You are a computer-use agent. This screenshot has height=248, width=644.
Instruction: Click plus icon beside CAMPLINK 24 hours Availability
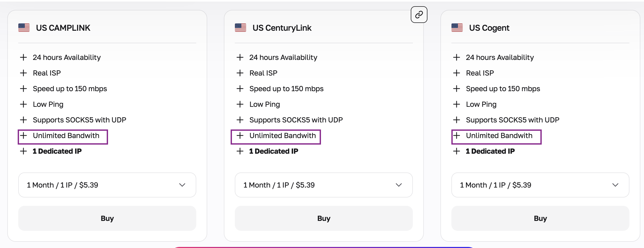[x=23, y=57]
